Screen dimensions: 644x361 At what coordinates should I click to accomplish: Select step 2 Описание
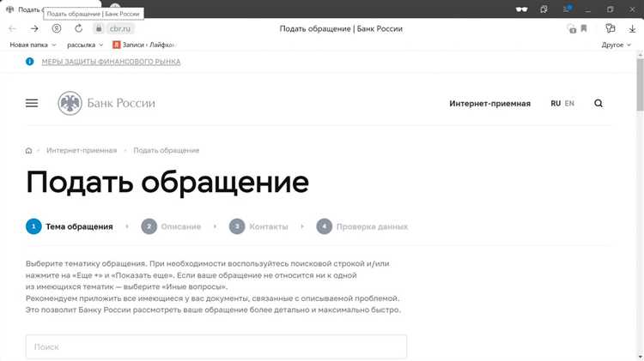tap(171, 226)
